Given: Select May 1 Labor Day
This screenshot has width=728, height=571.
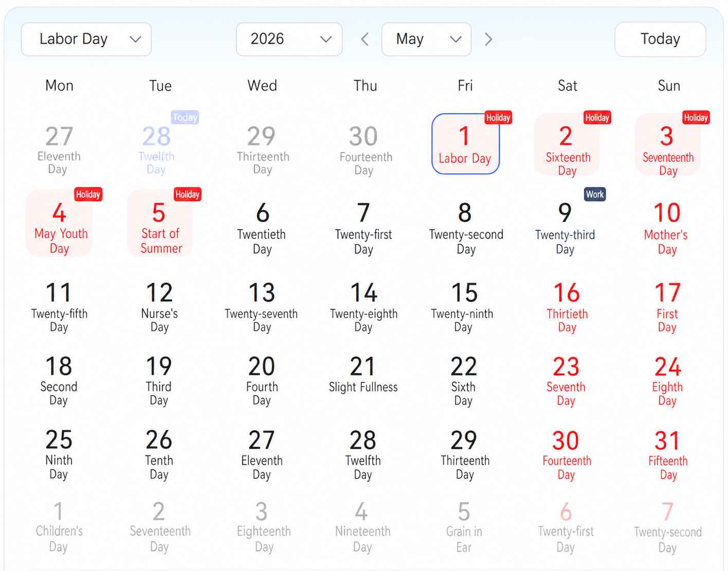Looking at the screenshot, I should pyautogui.click(x=465, y=144).
